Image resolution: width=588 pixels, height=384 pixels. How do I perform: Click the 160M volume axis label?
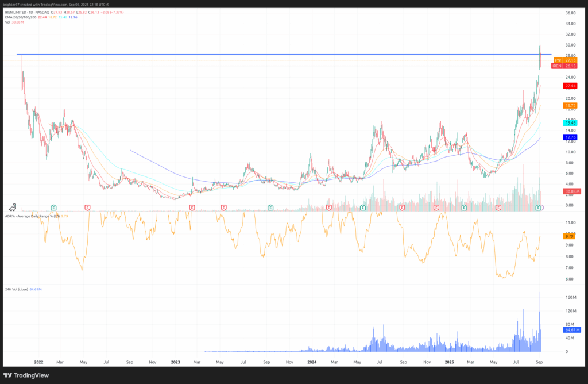tap(571, 297)
